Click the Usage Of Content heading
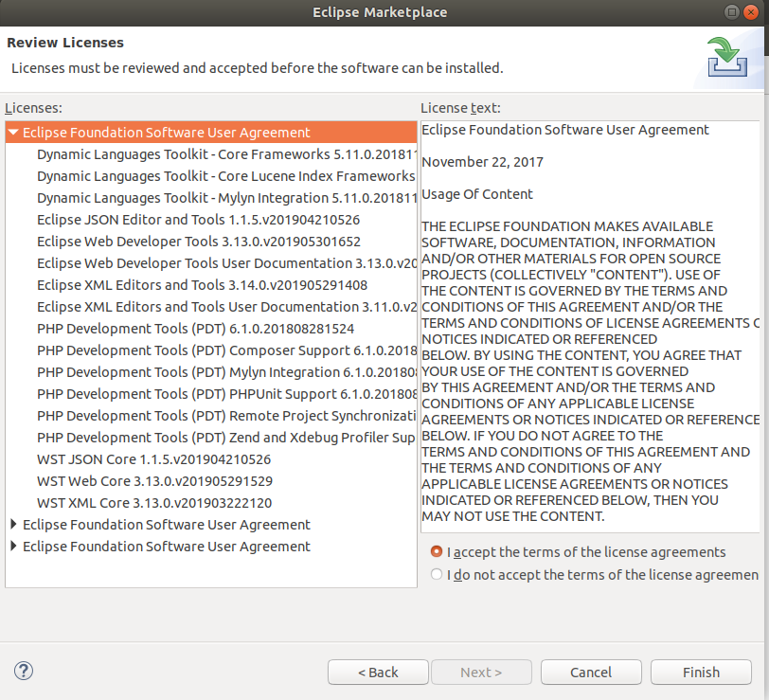This screenshot has width=769, height=700. [477, 194]
